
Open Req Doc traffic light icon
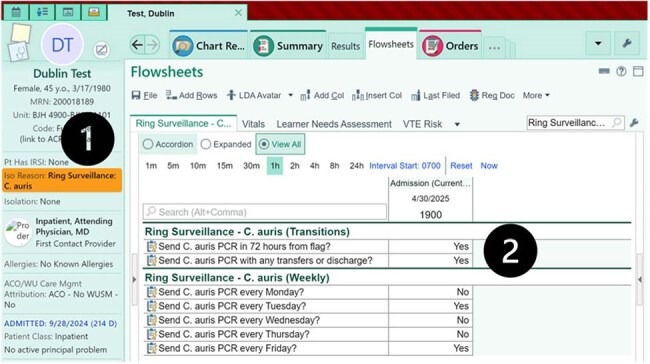point(474,95)
